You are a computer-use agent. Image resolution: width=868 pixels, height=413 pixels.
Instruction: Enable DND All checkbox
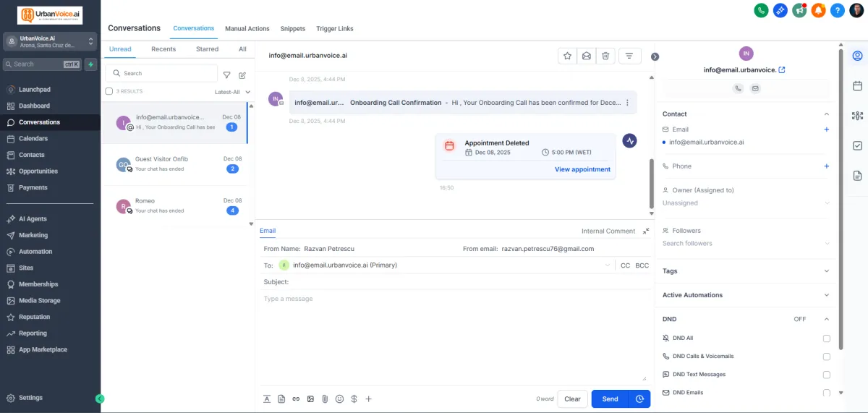(x=826, y=338)
